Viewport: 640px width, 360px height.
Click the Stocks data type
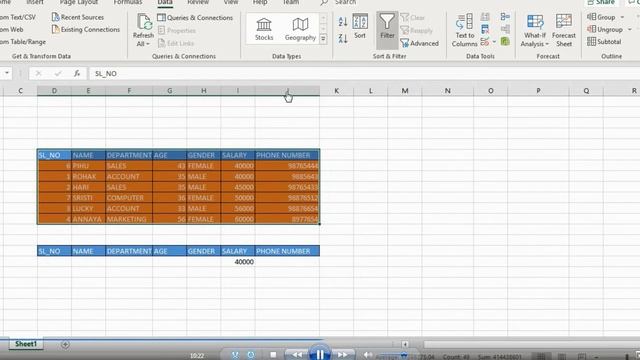(264, 29)
